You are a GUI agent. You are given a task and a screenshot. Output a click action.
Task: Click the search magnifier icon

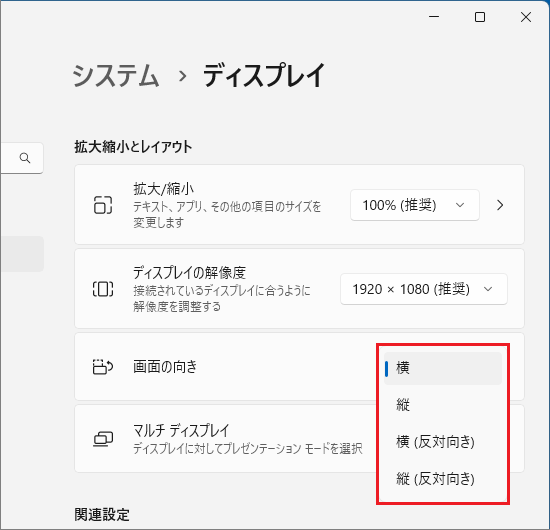pyautogui.click(x=25, y=158)
